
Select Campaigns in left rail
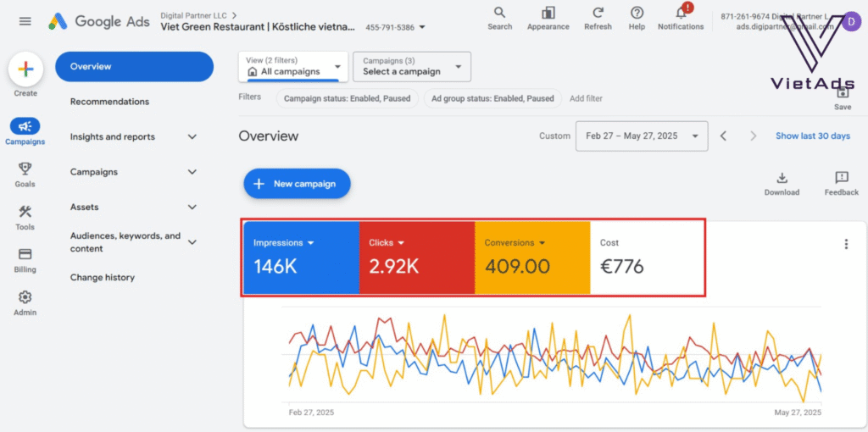[x=25, y=131]
